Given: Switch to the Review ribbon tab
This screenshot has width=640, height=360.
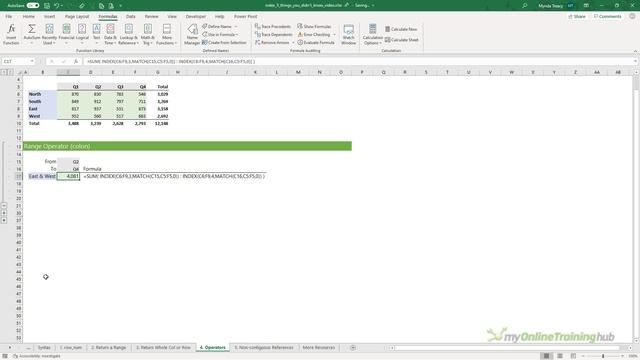Looking at the screenshot, I should click(x=151, y=16).
